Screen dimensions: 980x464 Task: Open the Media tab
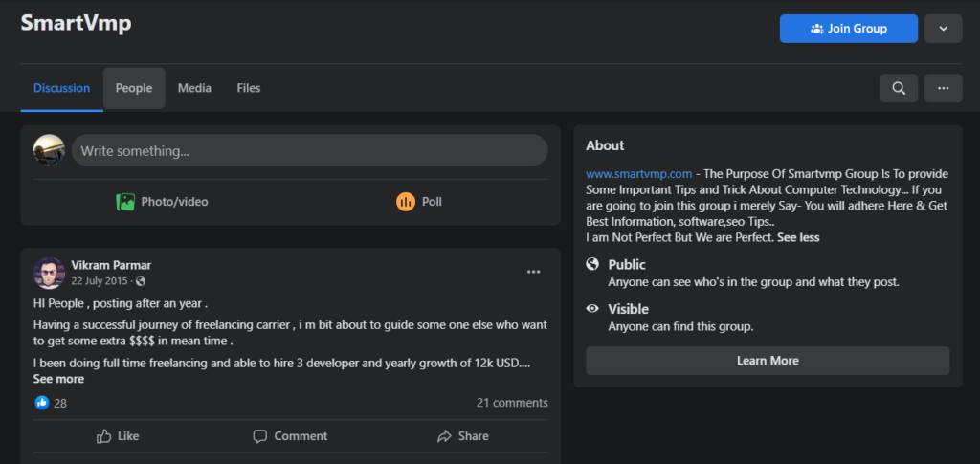point(194,88)
